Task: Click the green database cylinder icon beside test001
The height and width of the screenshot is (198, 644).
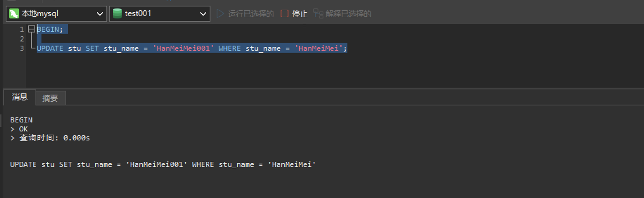Action: (117, 14)
